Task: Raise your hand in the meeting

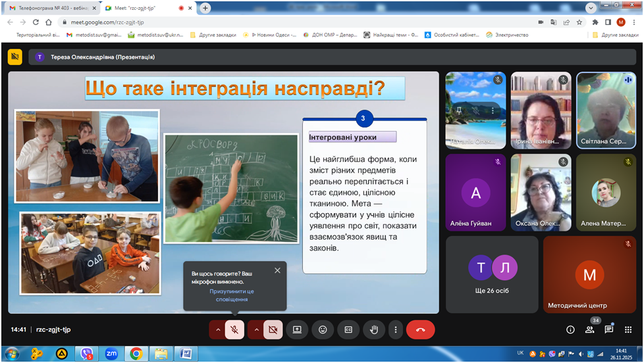Action: coord(374,329)
